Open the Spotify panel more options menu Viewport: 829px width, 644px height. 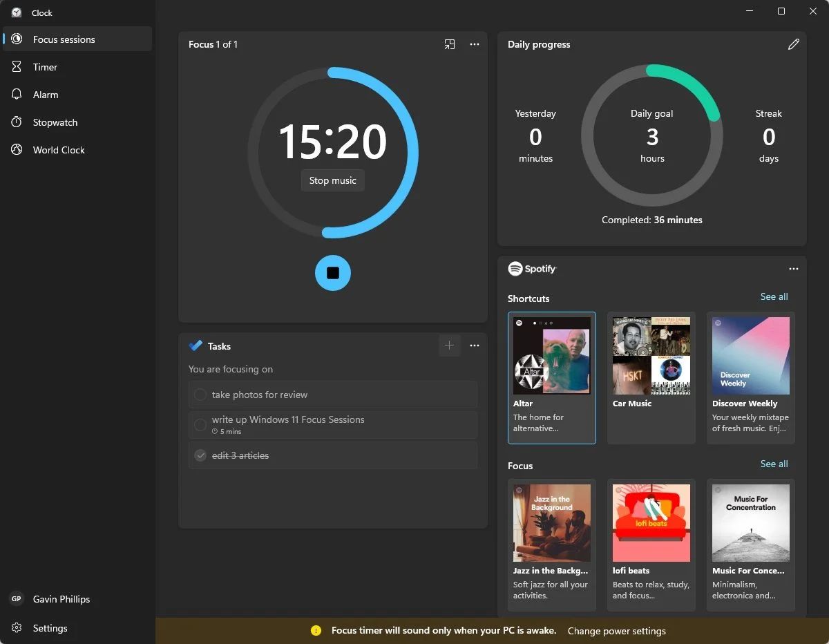point(793,269)
